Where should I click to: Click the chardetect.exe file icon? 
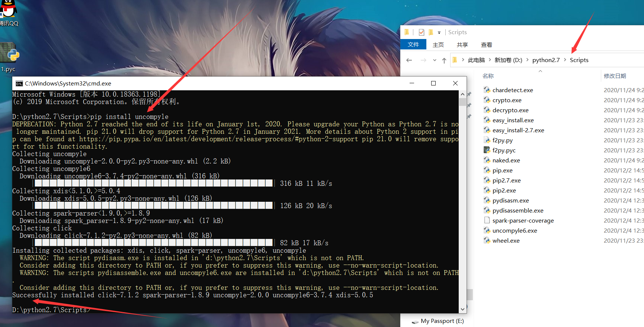487,90
